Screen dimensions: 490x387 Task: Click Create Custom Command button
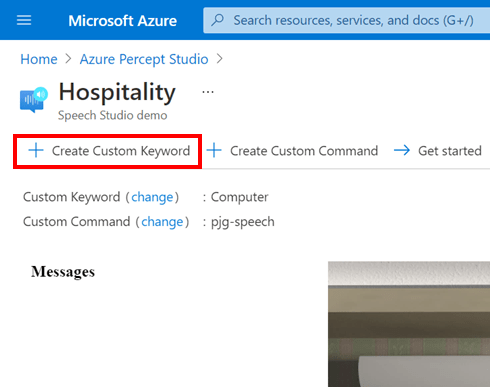pyautogui.click(x=292, y=151)
